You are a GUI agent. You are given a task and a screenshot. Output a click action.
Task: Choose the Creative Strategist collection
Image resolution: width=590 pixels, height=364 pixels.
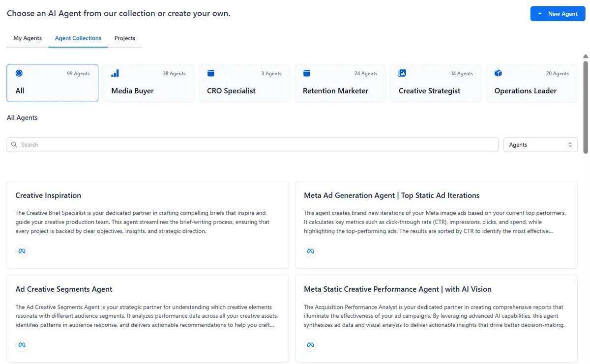pyautogui.click(x=436, y=83)
